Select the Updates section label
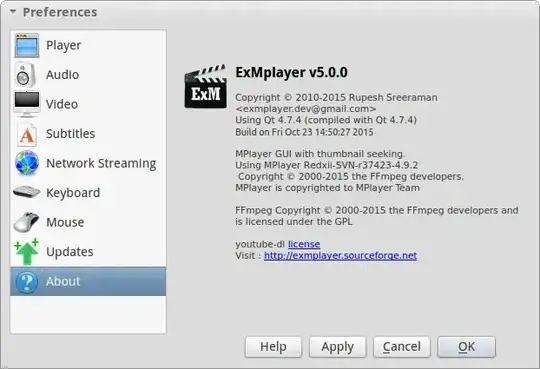 pyautogui.click(x=70, y=252)
